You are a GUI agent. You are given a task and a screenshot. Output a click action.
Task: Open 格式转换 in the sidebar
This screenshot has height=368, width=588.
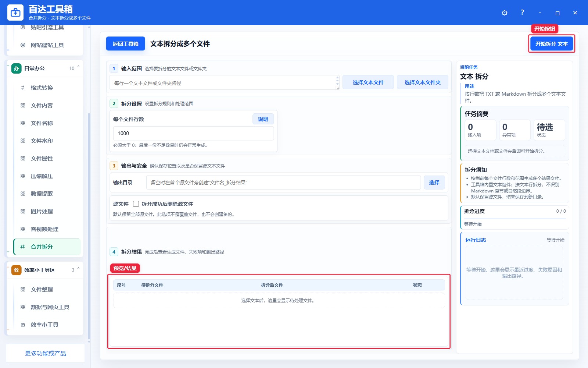point(47,88)
